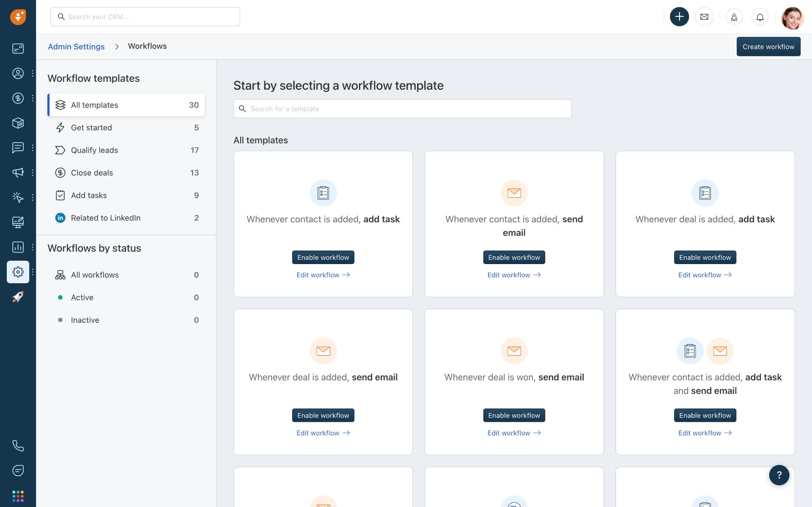Click All workflows status view toggle

pos(95,274)
